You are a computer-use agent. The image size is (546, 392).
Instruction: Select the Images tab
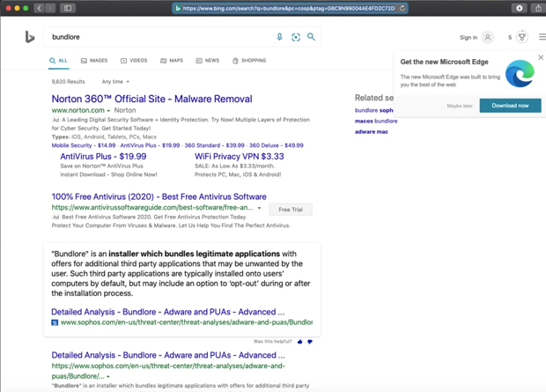click(94, 61)
